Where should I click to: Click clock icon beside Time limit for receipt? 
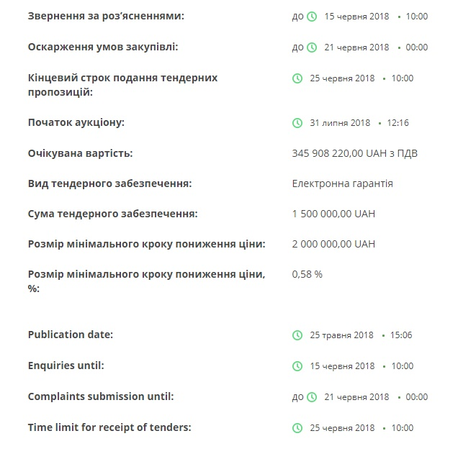tap(297, 428)
